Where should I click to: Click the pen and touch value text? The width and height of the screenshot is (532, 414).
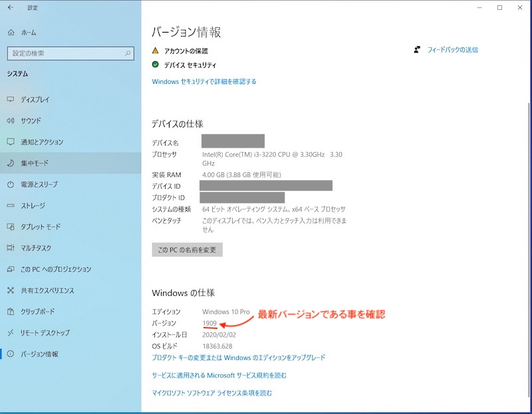pyautogui.click(x=274, y=225)
